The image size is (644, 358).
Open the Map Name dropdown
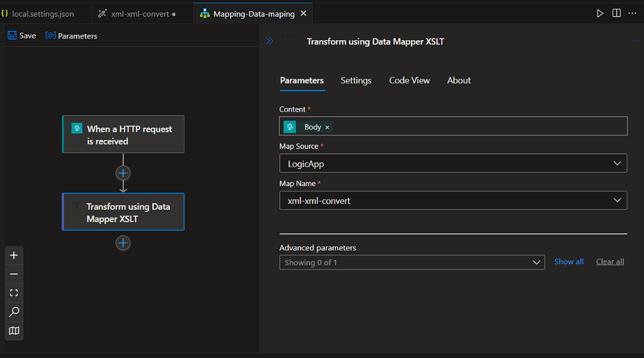click(x=617, y=200)
